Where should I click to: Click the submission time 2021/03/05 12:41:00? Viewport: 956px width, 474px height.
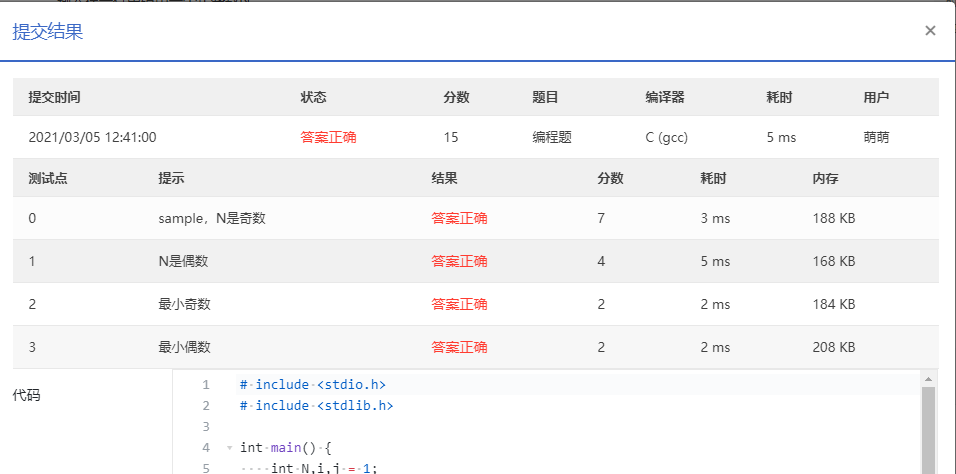(x=92, y=137)
